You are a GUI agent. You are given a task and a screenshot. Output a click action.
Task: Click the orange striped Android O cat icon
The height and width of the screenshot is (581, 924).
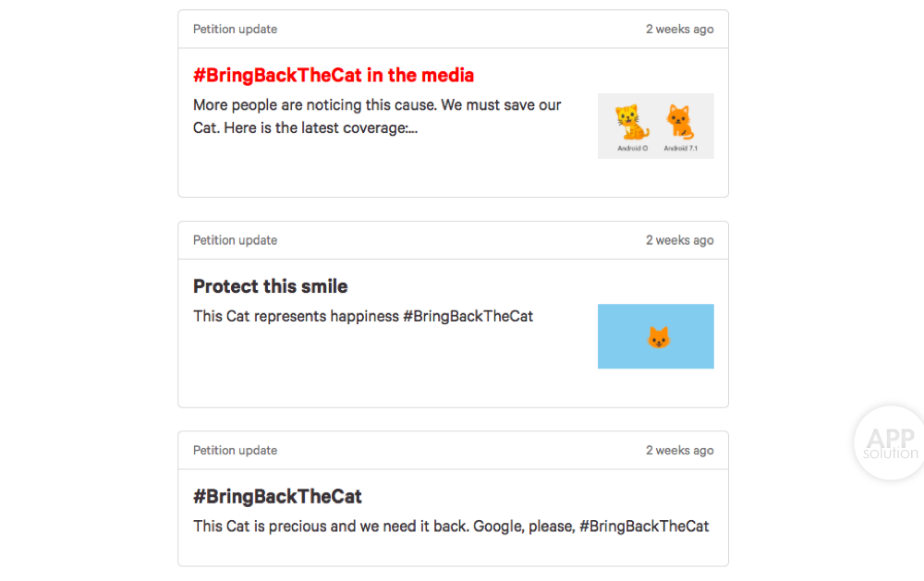coord(632,122)
